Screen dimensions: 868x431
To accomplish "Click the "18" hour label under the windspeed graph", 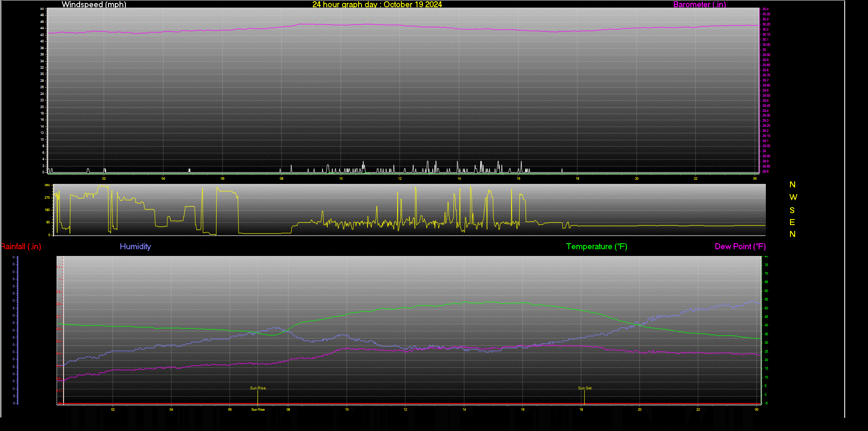I will pos(577,178).
